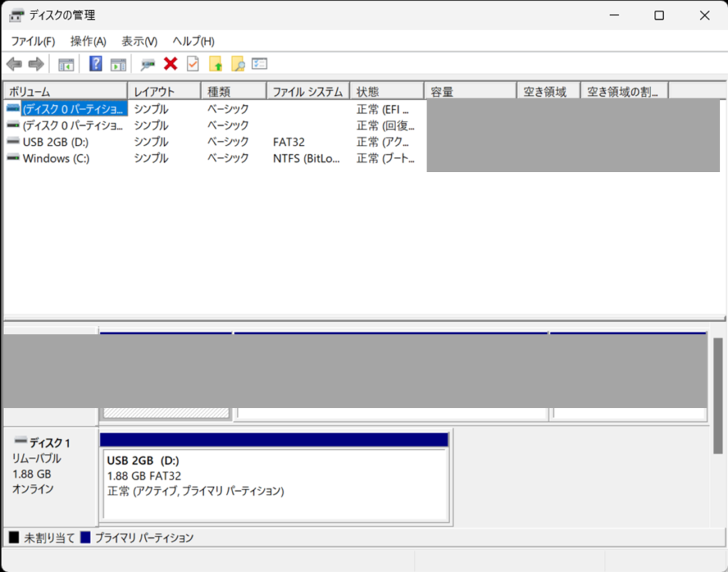This screenshot has width=728, height=572.
Task: Click the graphical view vertical scrollbar thumb
Action: pyautogui.click(x=718, y=396)
